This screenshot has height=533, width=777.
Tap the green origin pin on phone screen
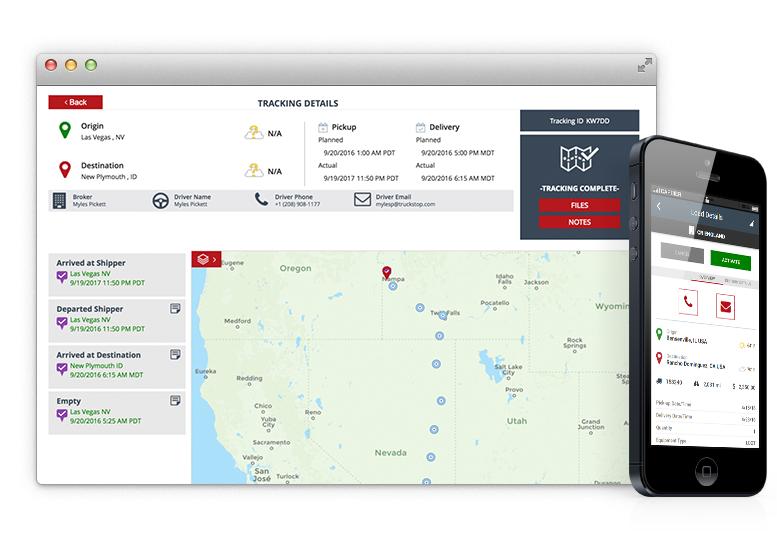(659, 334)
